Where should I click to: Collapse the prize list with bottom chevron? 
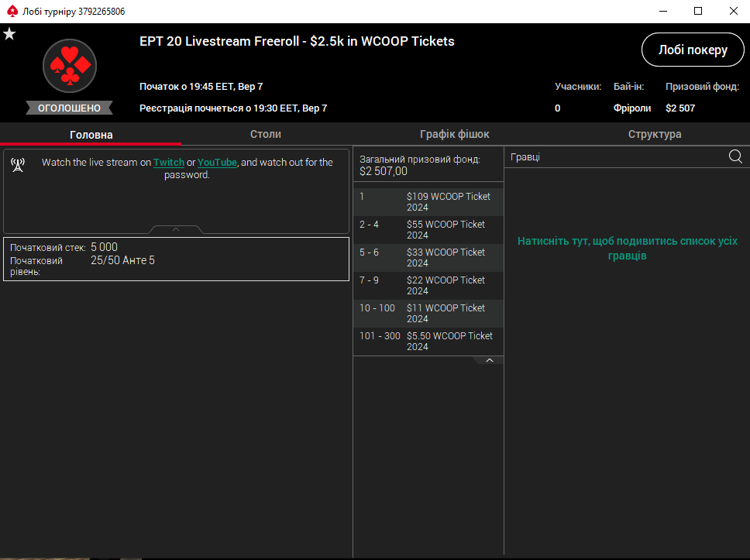tap(490, 360)
